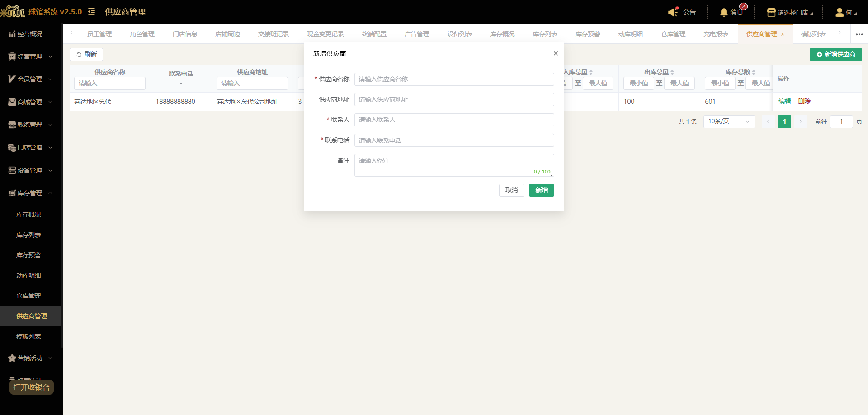Expand the 门店管理 sidebar menu
Viewport: 868px width, 415px height.
click(30, 147)
